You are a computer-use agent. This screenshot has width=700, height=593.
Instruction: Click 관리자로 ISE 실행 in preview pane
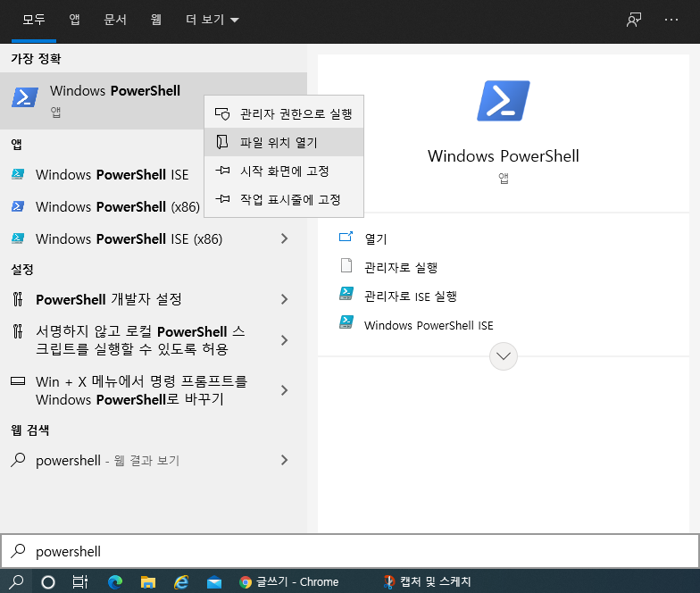(411, 296)
